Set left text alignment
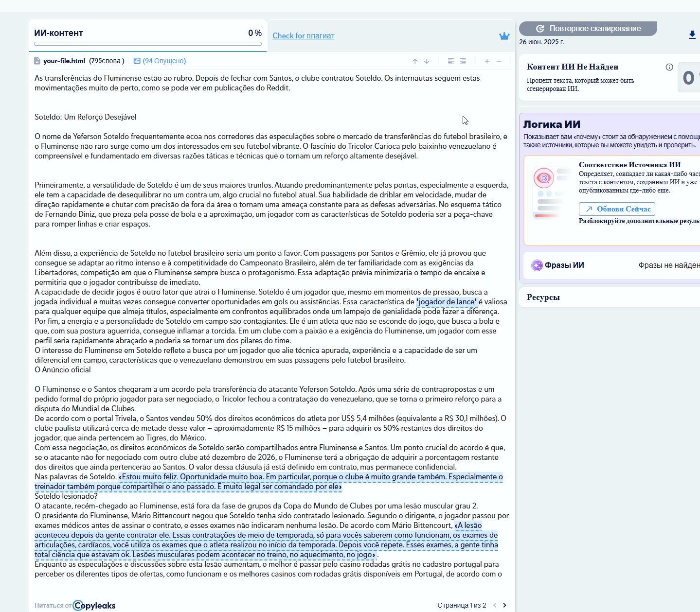700x612 pixels. pos(451,61)
